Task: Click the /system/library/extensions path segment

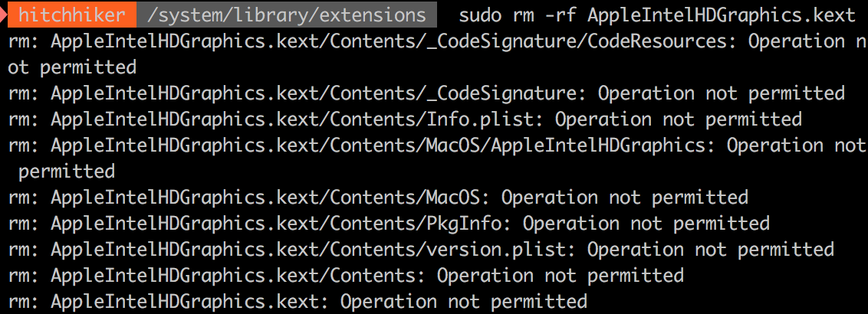Action: tap(288, 15)
